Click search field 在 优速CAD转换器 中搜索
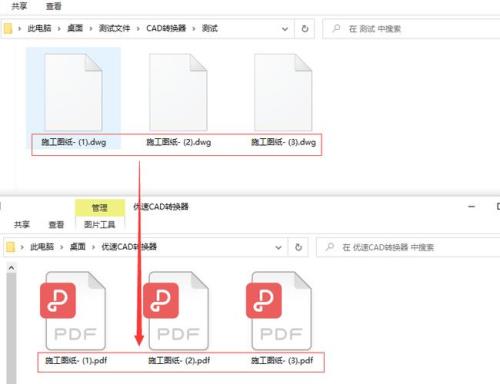The image size is (500, 384). (408, 247)
